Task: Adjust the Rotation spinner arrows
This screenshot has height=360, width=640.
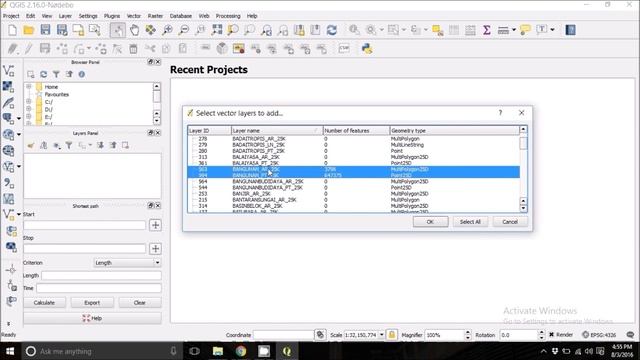Action: 541,335
